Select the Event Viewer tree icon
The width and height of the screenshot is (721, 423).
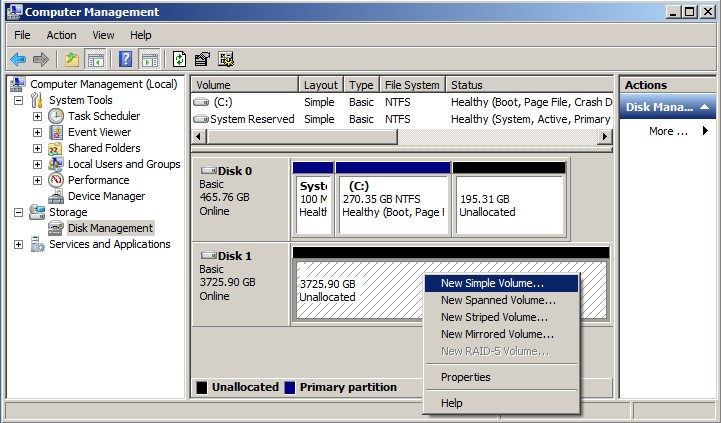[56, 132]
